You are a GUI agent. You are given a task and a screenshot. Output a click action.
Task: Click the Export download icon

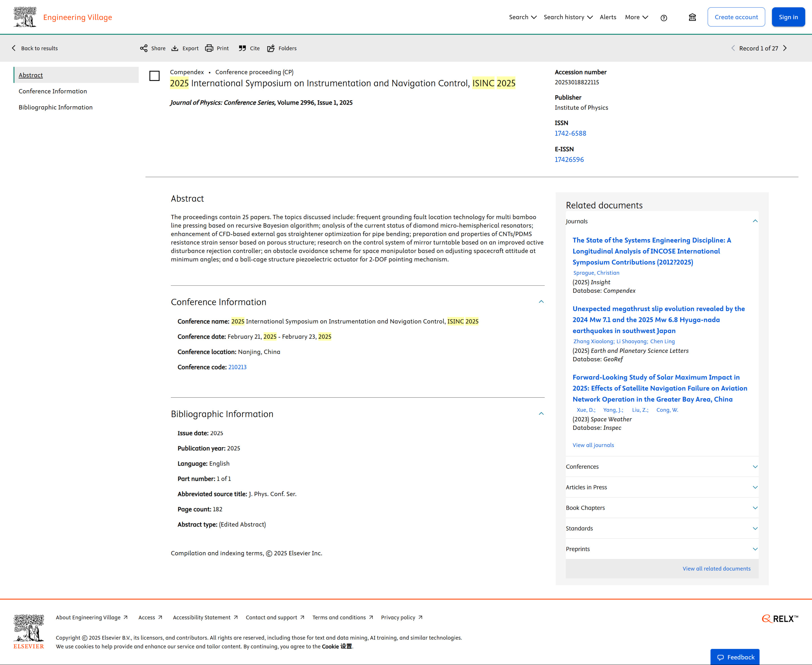(175, 48)
